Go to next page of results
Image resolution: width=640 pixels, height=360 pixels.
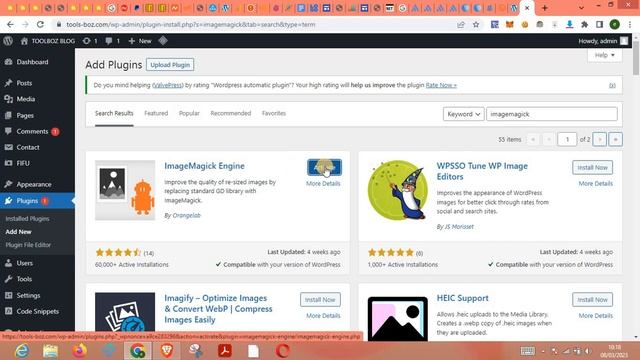point(600,140)
